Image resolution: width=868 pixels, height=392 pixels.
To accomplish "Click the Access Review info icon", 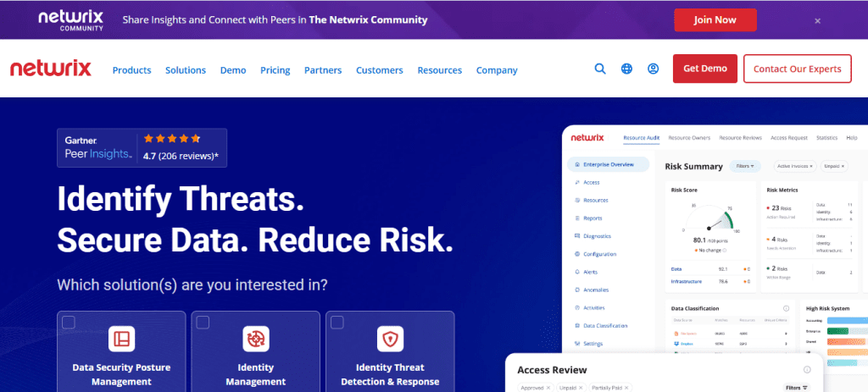I will pos(807,370).
